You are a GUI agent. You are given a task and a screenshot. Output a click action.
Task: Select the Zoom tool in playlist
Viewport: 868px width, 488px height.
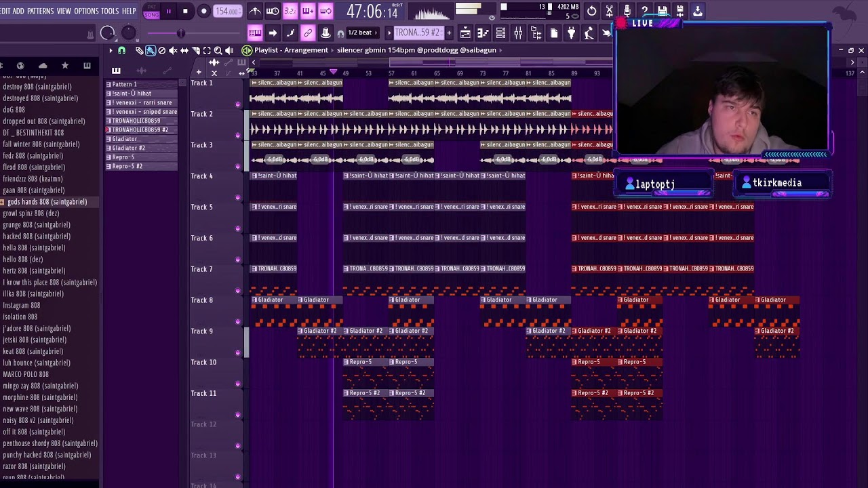218,50
